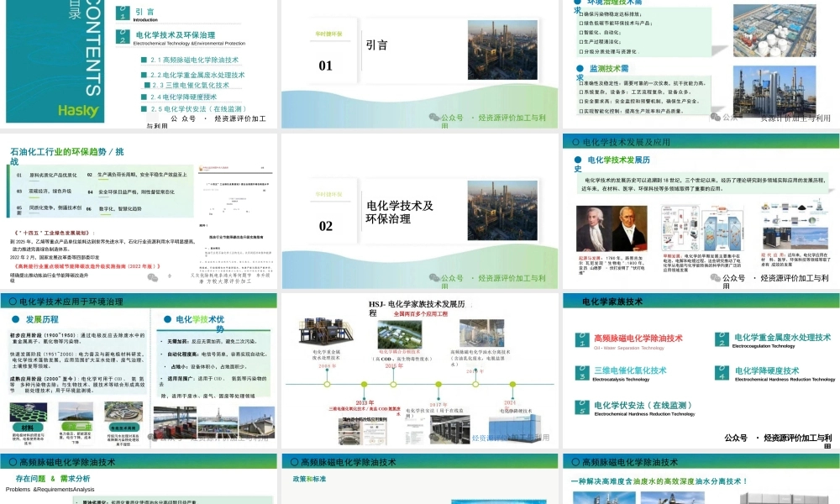Image resolution: width=840 pixels, height=504 pixels.
Task: Click '《"十四五"工业绿色发展规划》' red text
Action: pos(55,233)
